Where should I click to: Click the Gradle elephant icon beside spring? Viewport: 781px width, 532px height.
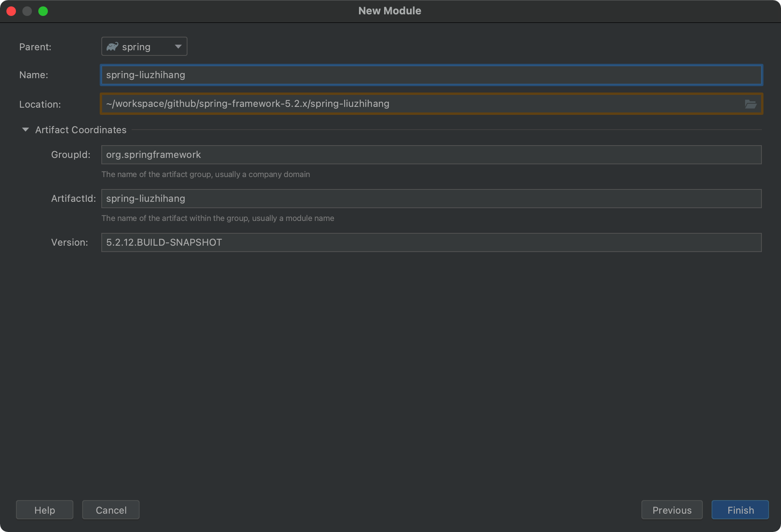(112, 47)
